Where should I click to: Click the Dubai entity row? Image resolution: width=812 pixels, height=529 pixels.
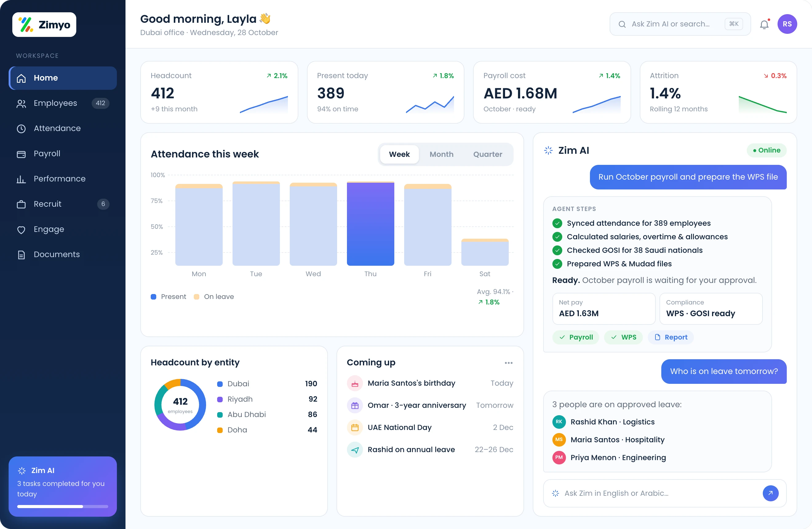click(x=267, y=384)
